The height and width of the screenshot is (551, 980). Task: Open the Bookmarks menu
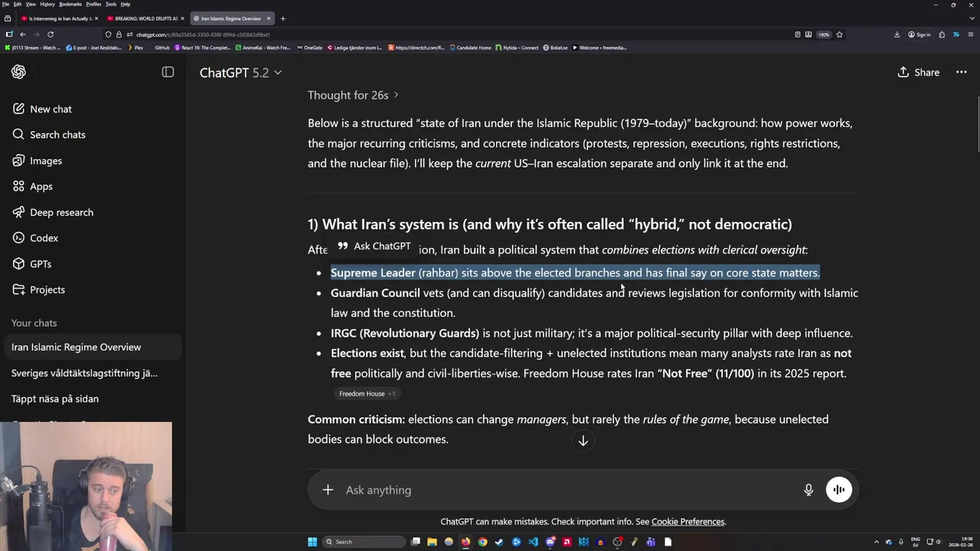70,4
